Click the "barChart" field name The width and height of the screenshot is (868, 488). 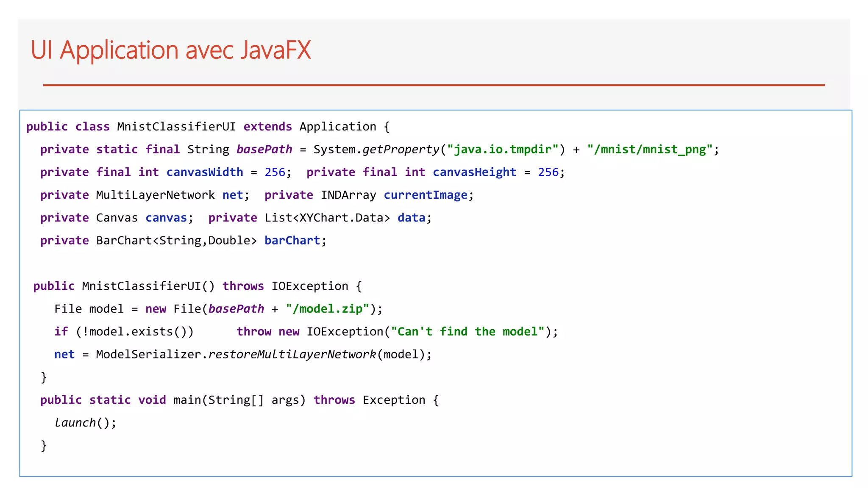coord(292,241)
